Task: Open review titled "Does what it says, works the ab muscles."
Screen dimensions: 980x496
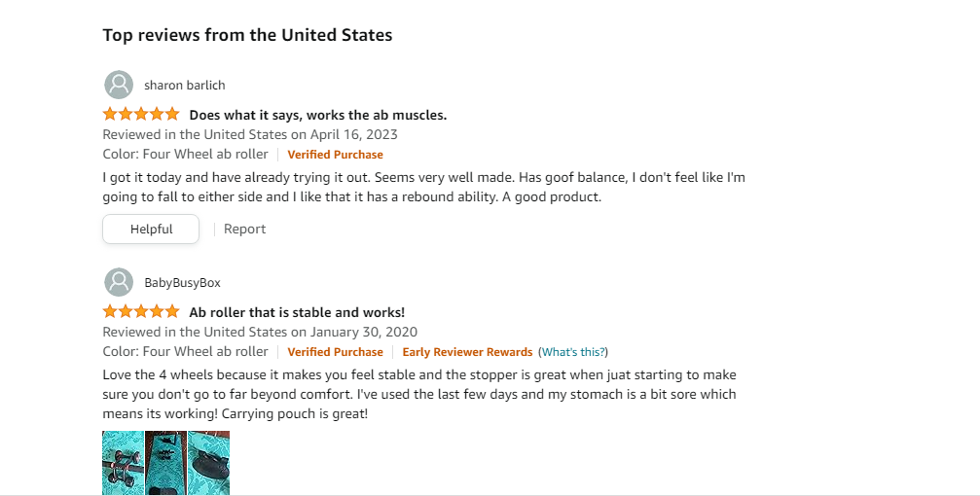Action: pos(317,115)
